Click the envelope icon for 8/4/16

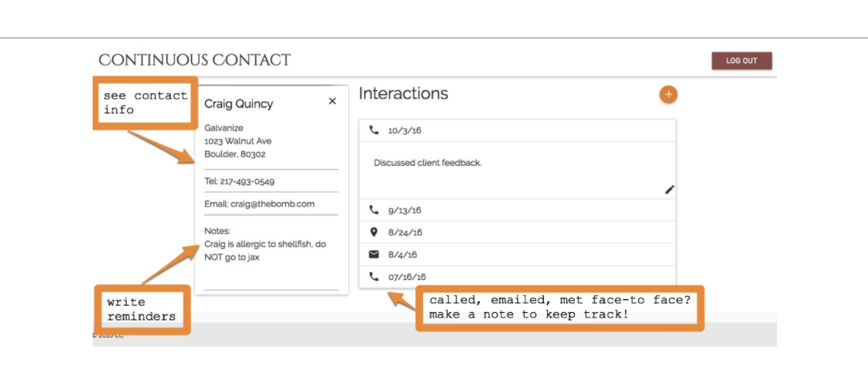374,255
